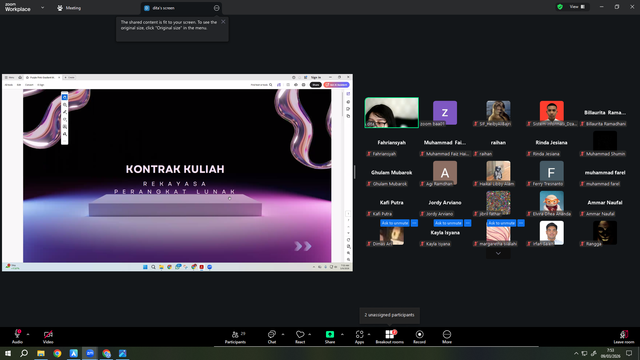
Task: Open the More options button
Action: [447, 337]
